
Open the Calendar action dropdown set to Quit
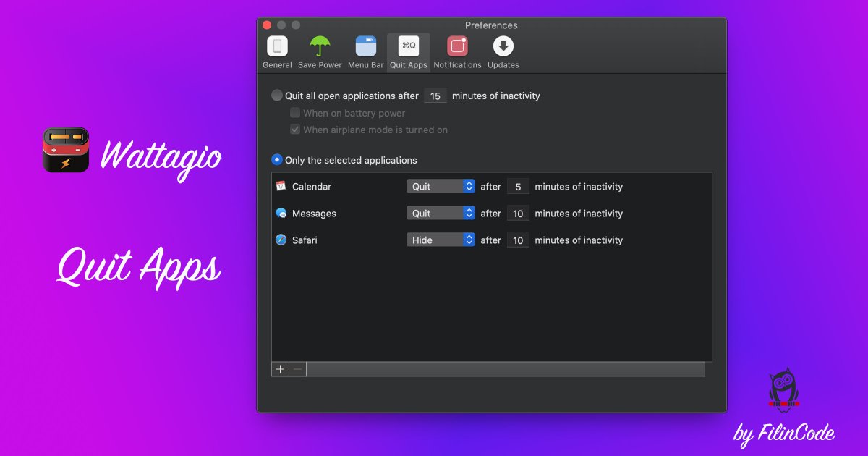pyautogui.click(x=441, y=186)
